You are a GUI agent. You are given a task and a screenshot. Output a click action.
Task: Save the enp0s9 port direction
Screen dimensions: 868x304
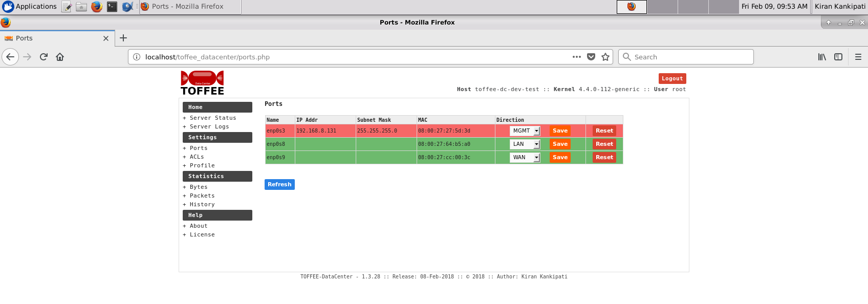pos(560,157)
